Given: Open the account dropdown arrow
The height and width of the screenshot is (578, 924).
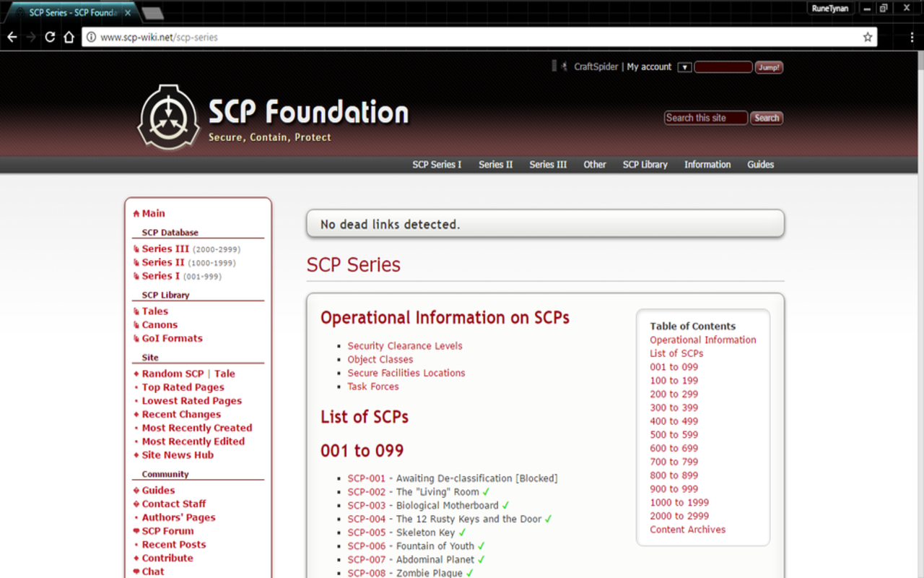Looking at the screenshot, I should [684, 67].
